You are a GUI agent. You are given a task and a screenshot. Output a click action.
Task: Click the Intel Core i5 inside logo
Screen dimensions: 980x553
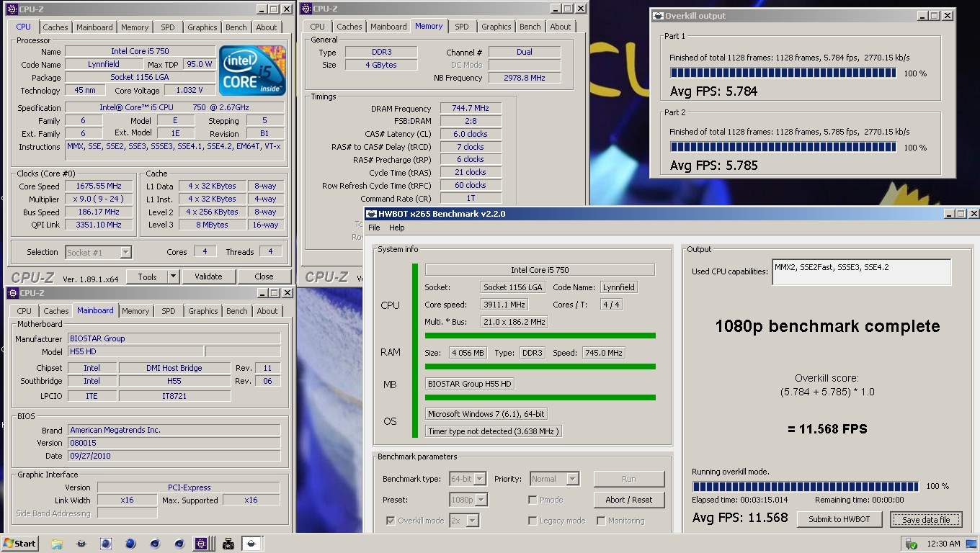click(x=251, y=71)
